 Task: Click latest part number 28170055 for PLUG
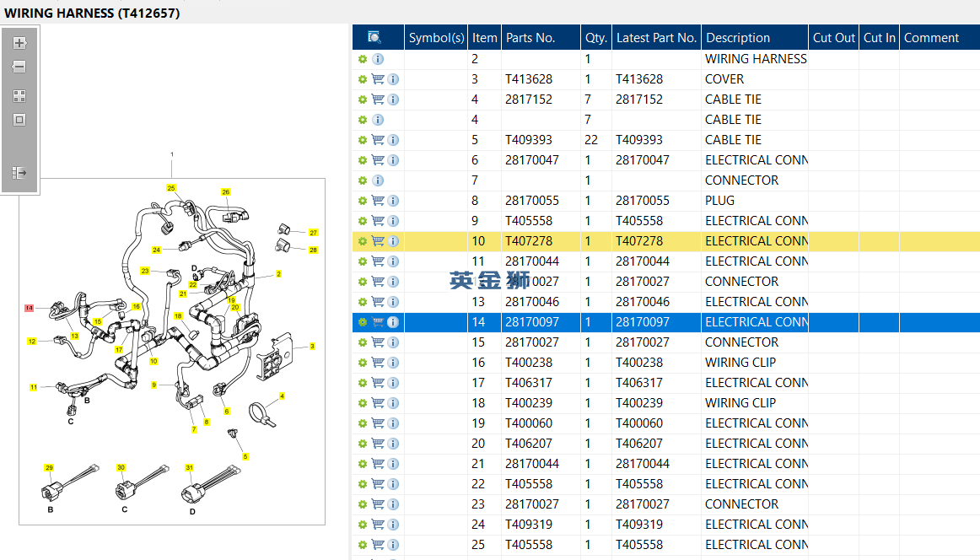(642, 201)
